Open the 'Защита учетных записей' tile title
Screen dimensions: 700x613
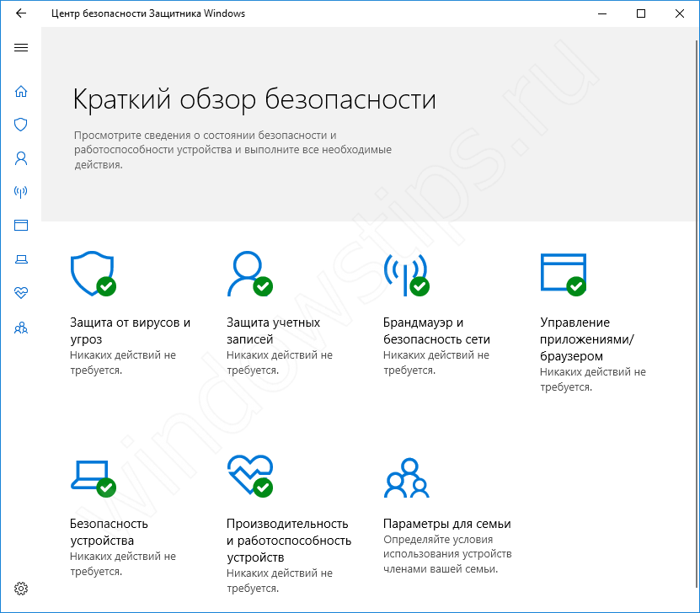[273, 331]
